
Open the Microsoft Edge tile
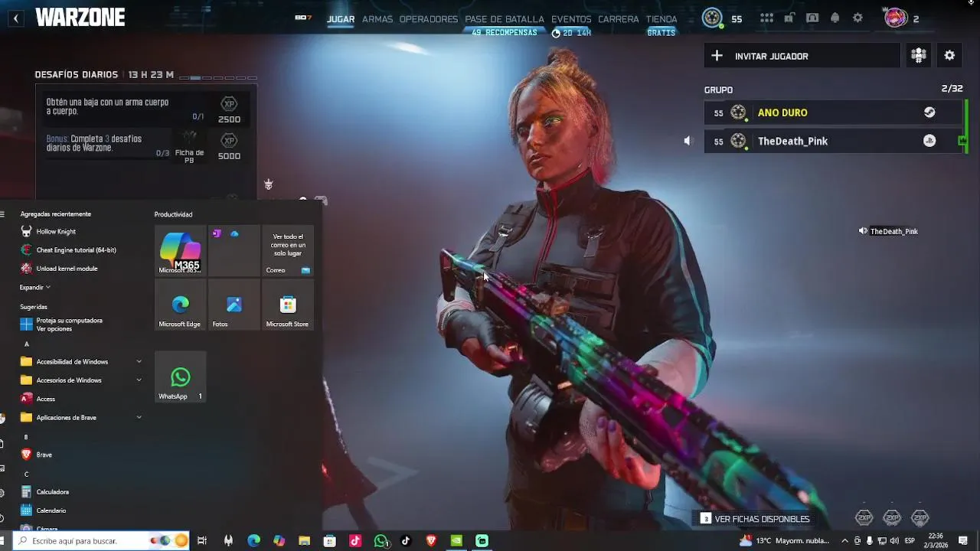tap(180, 305)
